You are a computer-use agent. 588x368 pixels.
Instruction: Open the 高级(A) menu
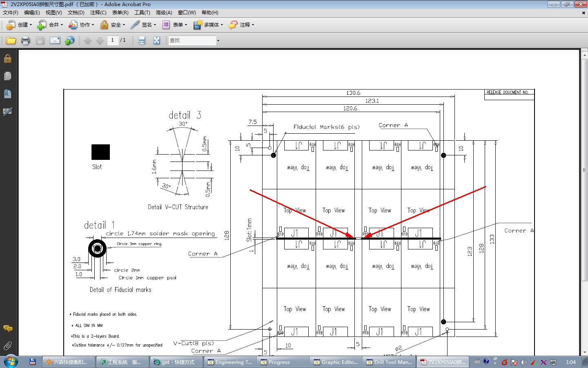[164, 13]
